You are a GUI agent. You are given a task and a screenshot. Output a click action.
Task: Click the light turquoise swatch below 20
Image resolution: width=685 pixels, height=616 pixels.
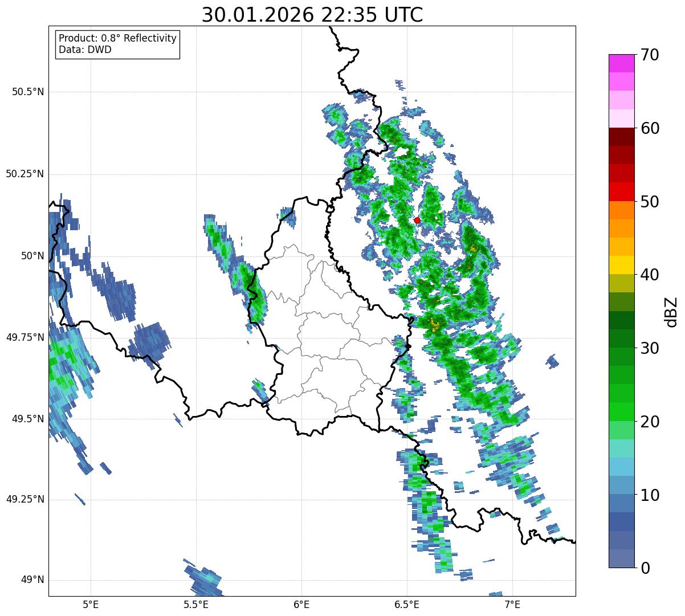pos(621,448)
